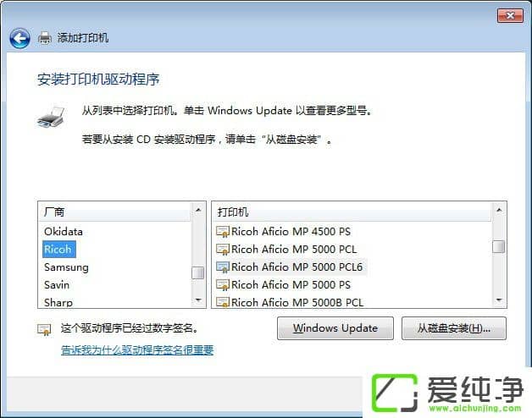The image size is (532, 418).
Task: Click the printer icon beside 添加打印机 title
Action: pos(44,37)
